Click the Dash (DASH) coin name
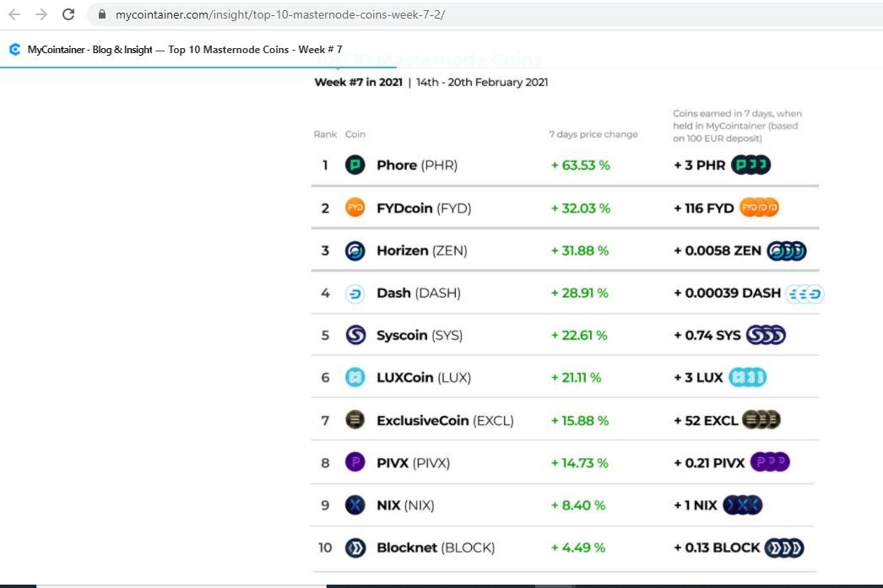 tap(419, 293)
